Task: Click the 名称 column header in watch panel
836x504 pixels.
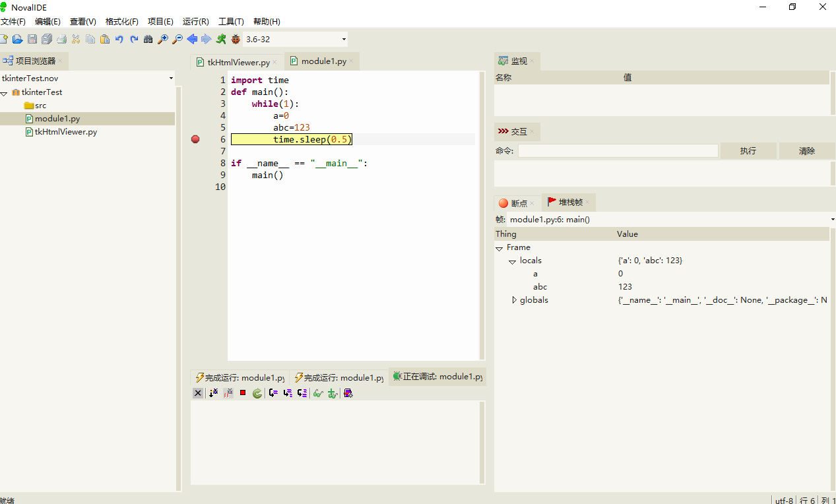Action: tap(558, 78)
